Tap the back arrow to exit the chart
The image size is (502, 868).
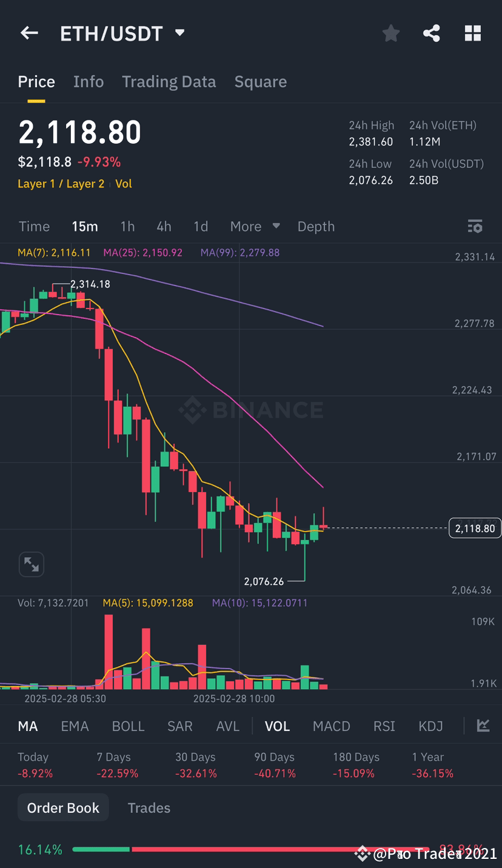click(x=28, y=33)
